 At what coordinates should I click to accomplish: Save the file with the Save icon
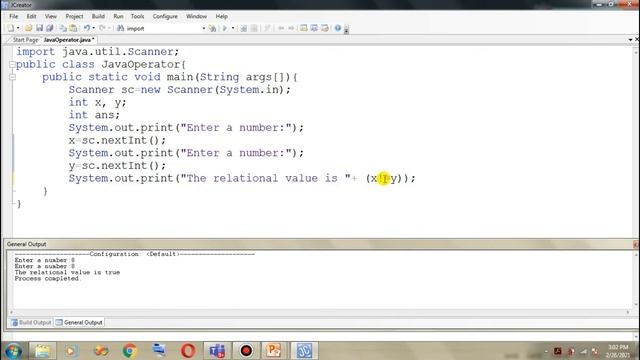[39, 28]
